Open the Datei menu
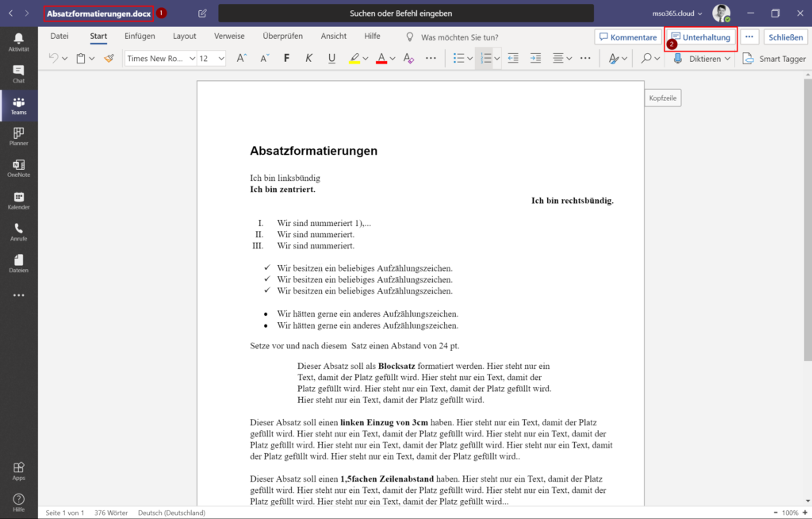Image resolution: width=812 pixels, height=519 pixels. coord(59,37)
